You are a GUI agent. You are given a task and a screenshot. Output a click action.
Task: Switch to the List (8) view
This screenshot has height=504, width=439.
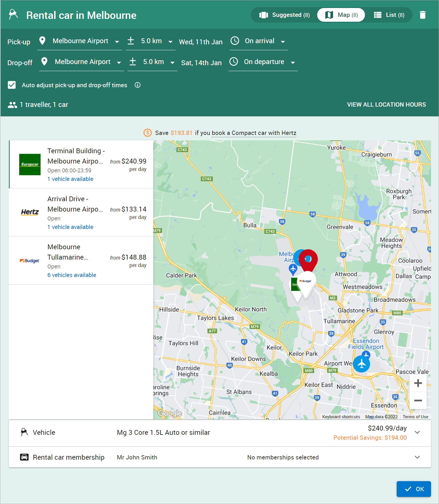click(389, 15)
